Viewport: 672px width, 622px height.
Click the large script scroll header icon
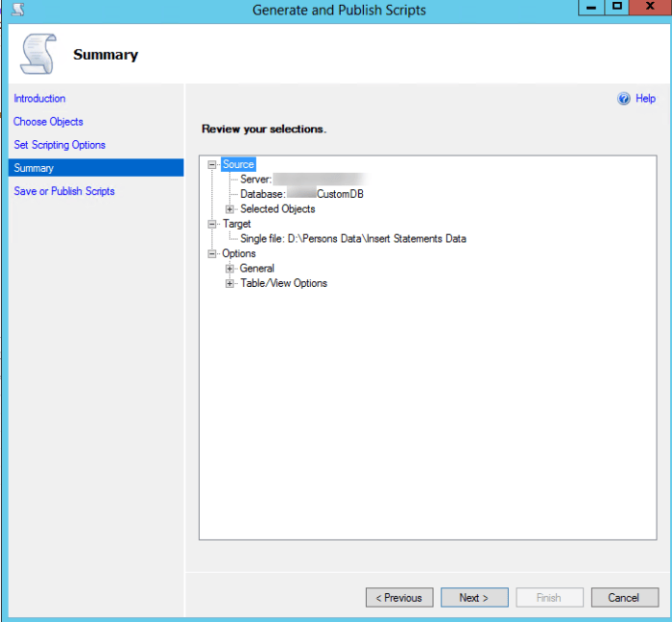pos(38,54)
